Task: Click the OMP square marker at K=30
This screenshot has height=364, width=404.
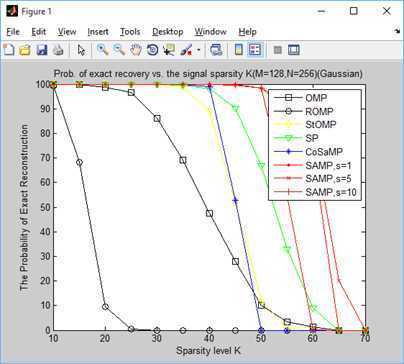Action: pos(157,118)
